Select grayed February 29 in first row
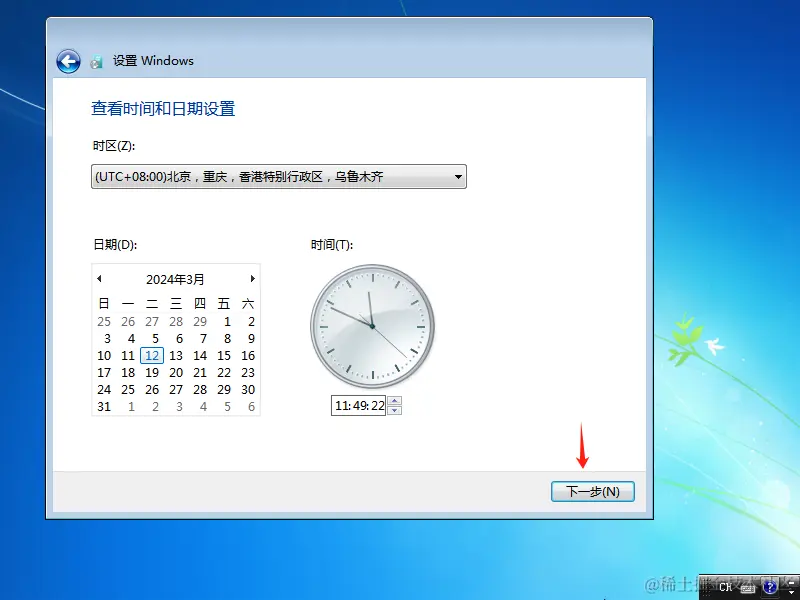Viewport: 800px width, 600px height. 200,322
